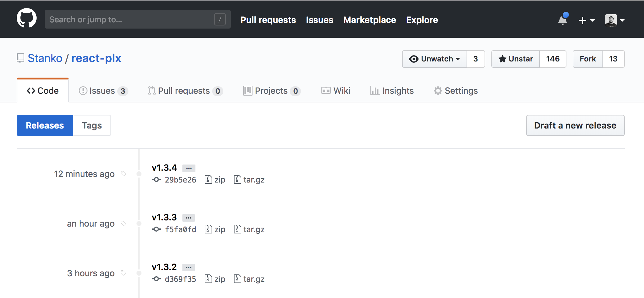Click the slash shortcut key hint

(220, 19)
